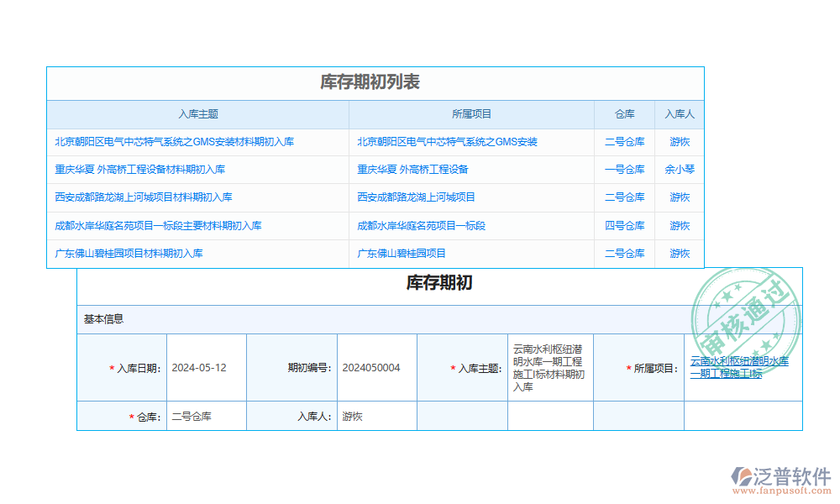840x504 pixels.
Task: Open project link 云南水利枢纽潜明水库一期工程施工I标
Action: click(739, 368)
